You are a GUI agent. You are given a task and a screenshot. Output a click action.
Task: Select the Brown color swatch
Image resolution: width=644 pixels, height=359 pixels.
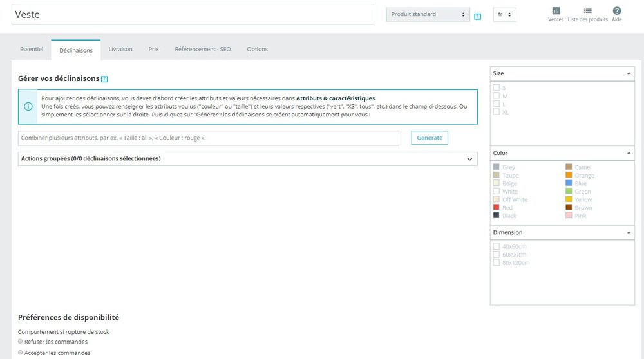[569, 208]
